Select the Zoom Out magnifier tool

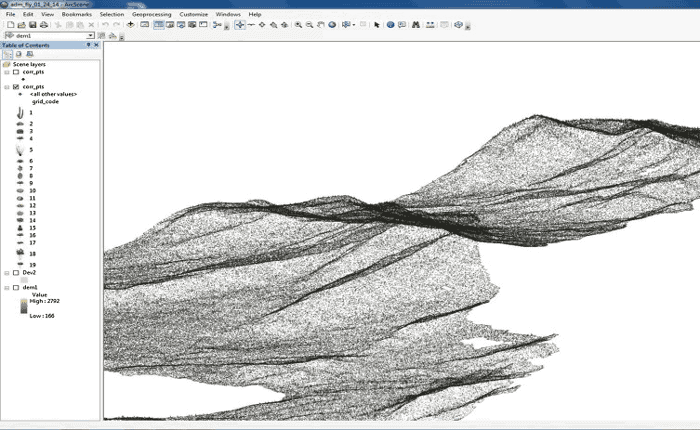tap(309, 25)
